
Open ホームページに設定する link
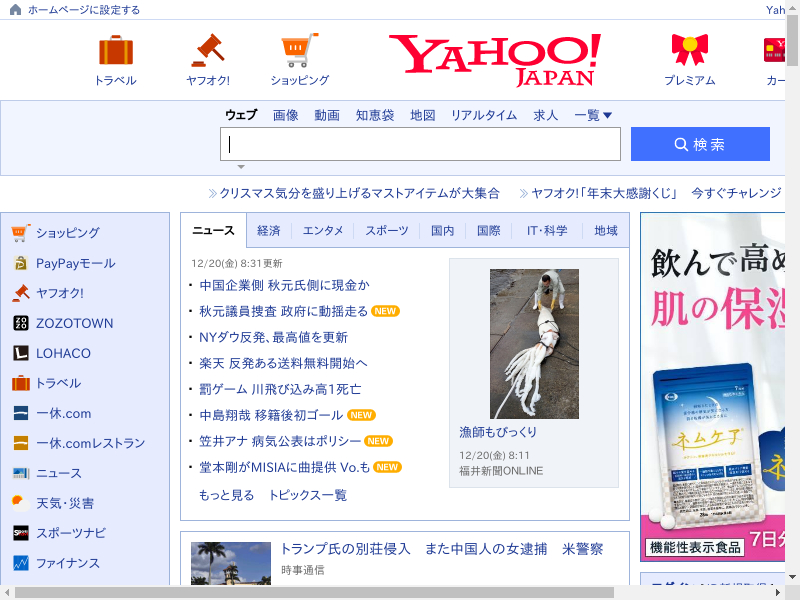tap(84, 10)
